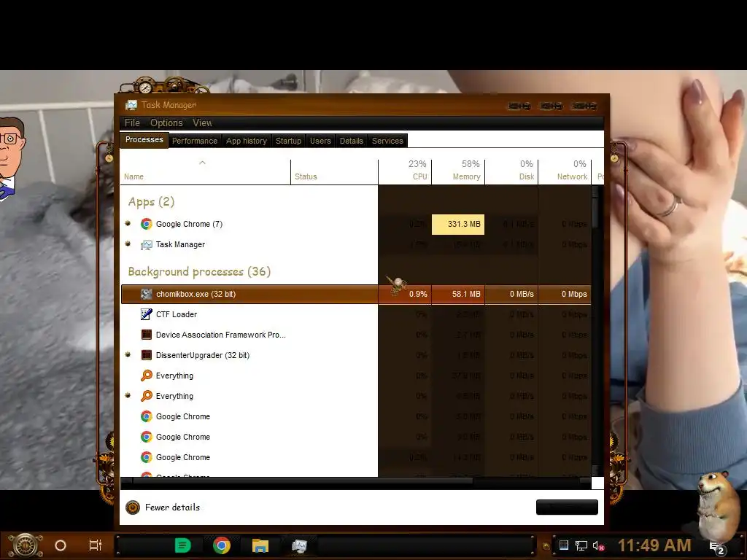
Task: Open the File menu
Action: point(132,122)
